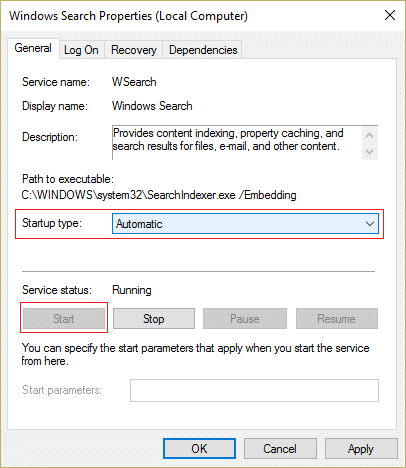Click the description scroll down arrow
The image size is (406, 468).
(369, 152)
